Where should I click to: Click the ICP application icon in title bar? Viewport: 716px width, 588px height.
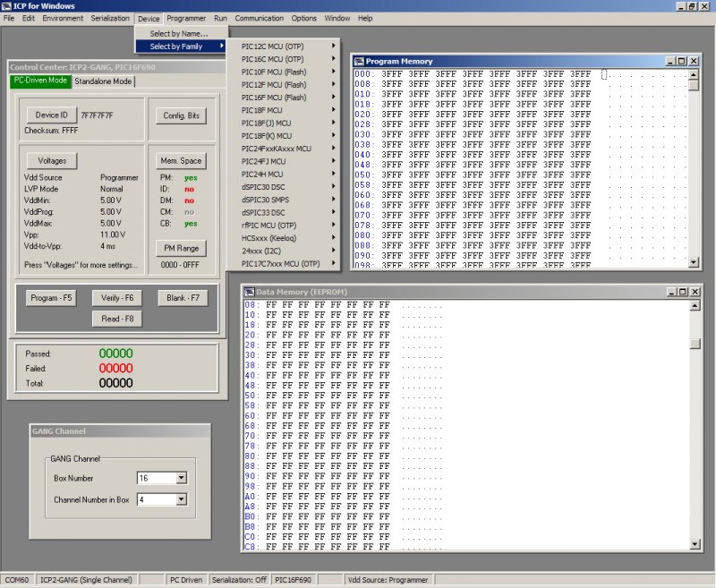click(x=6, y=6)
